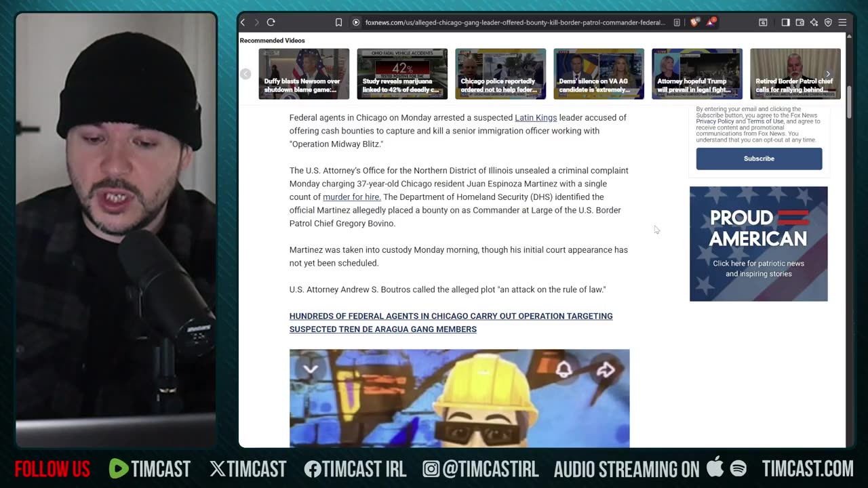Image resolution: width=868 pixels, height=488 pixels.
Task: Open the 'Latin Kings' link in the article
Action: pos(536,118)
